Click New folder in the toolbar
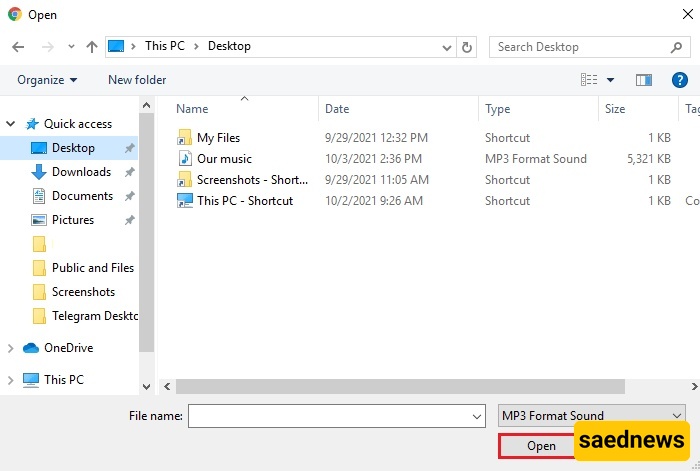The image size is (700, 471). 137,80
